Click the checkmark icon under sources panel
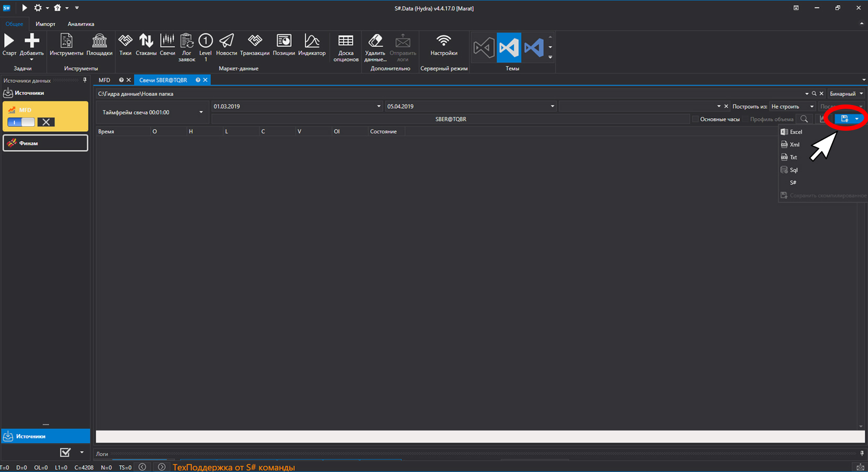The width and height of the screenshot is (868, 472). pyautogui.click(x=65, y=452)
